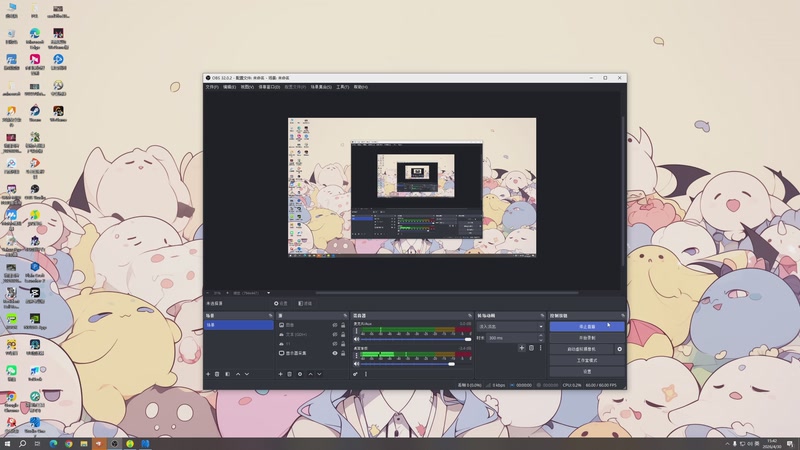Open the transition type dropdown
800x450 pixels.
[x=510, y=327]
